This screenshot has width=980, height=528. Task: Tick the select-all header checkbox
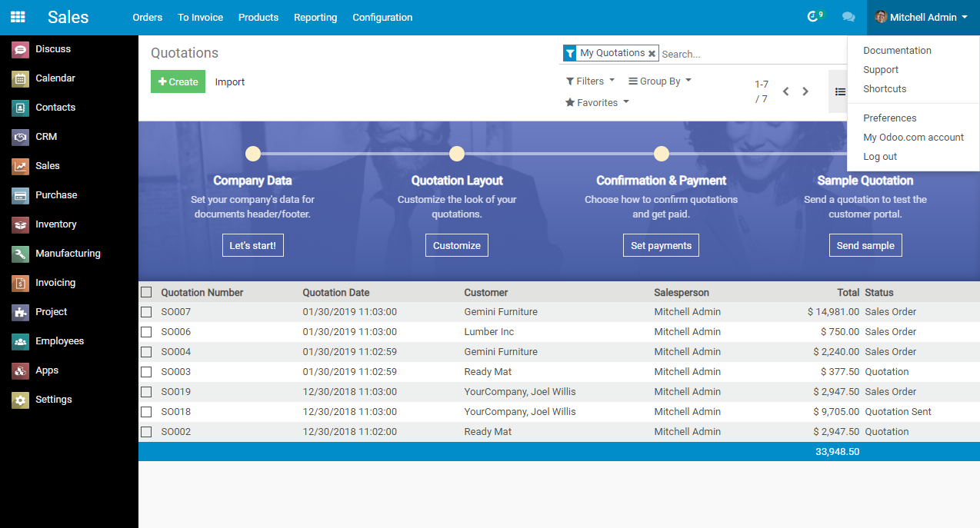[x=146, y=292]
